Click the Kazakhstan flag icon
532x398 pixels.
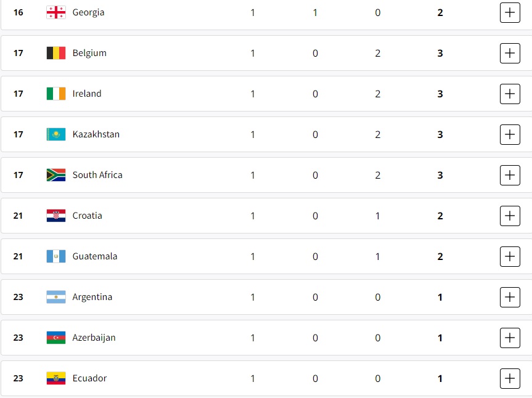pyautogui.click(x=56, y=134)
